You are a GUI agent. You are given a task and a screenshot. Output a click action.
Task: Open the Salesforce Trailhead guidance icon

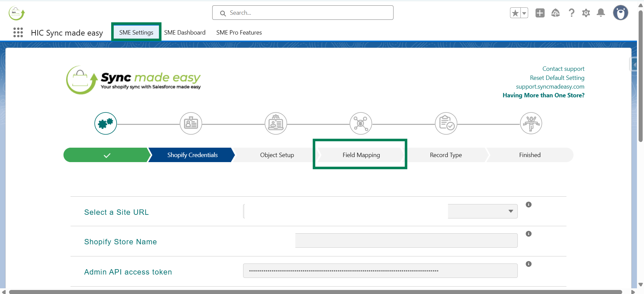[x=556, y=13]
